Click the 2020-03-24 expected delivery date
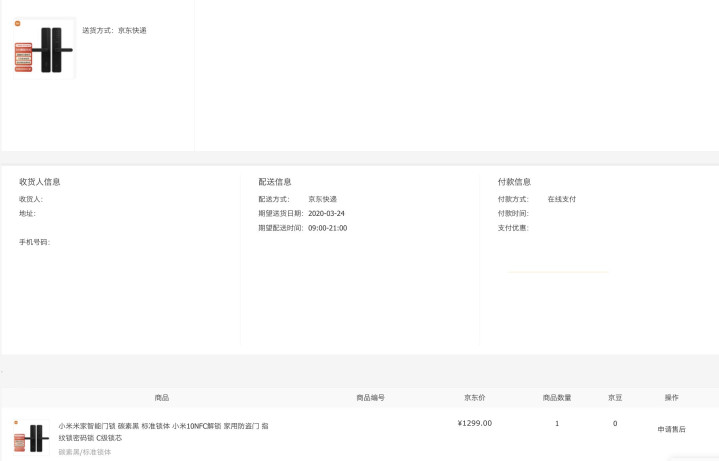Image resolution: width=719 pixels, height=461 pixels. [326, 213]
